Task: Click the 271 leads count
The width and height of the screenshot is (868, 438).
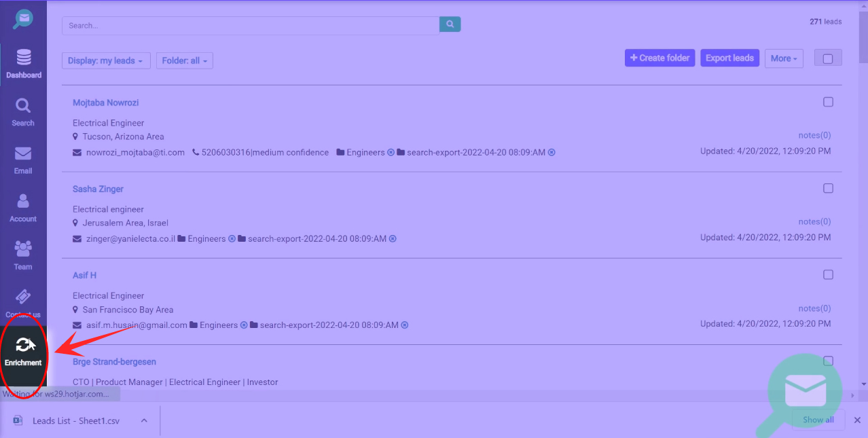Action: coord(825,22)
